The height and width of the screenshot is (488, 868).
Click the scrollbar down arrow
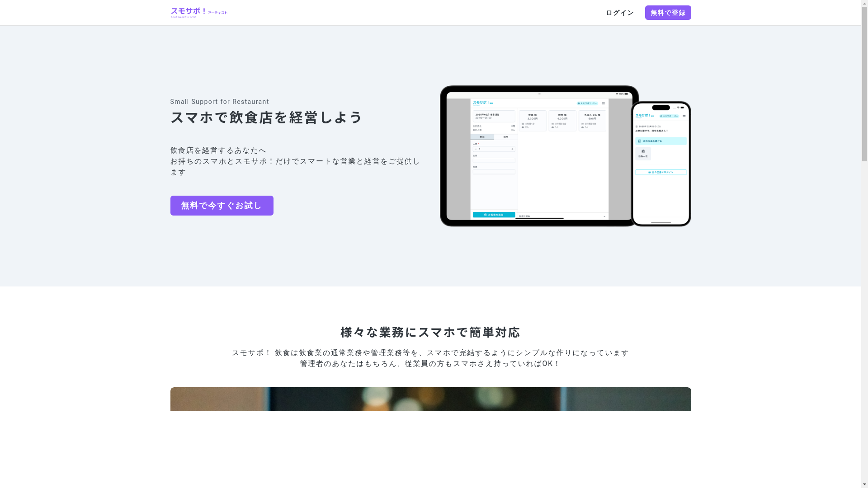(864, 485)
